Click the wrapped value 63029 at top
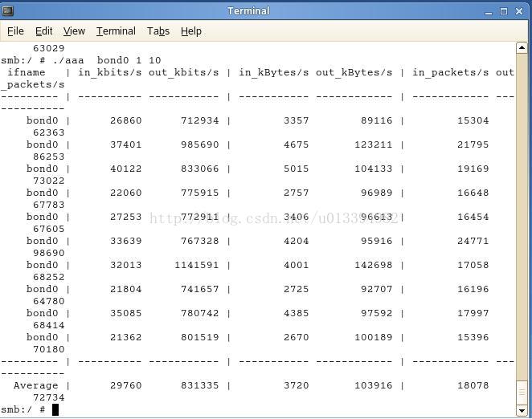Viewport: 532px width, 419px height. 48,48
